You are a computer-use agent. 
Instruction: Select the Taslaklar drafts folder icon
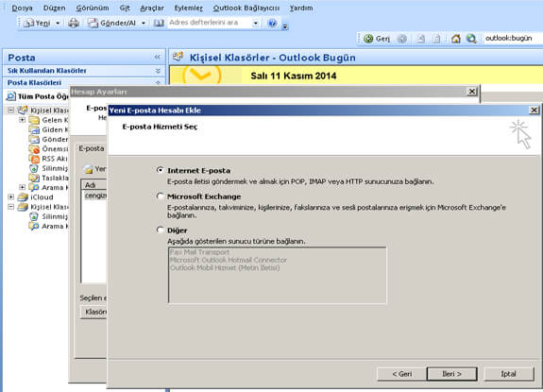point(34,178)
